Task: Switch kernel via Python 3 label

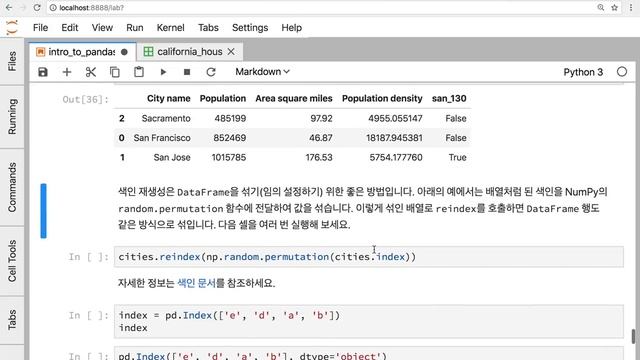Action: [x=583, y=72]
